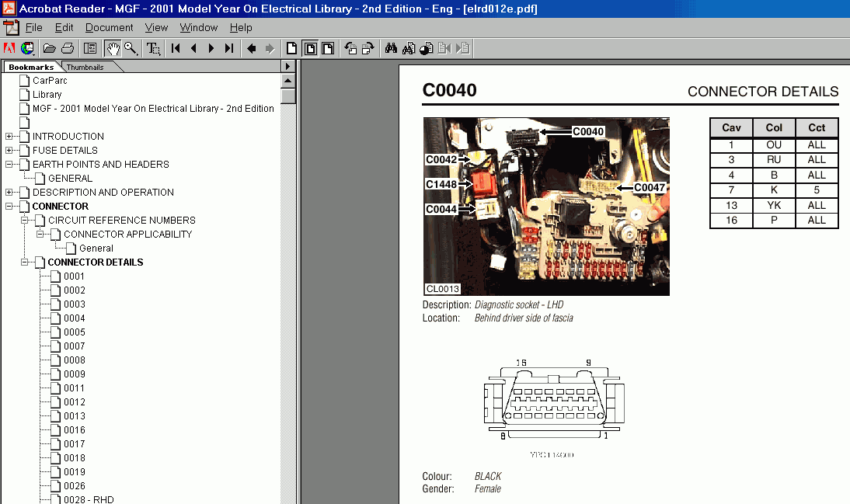Toggle the navigation pane icon
This screenshot has height=504, width=850.
pyautogui.click(x=90, y=49)
